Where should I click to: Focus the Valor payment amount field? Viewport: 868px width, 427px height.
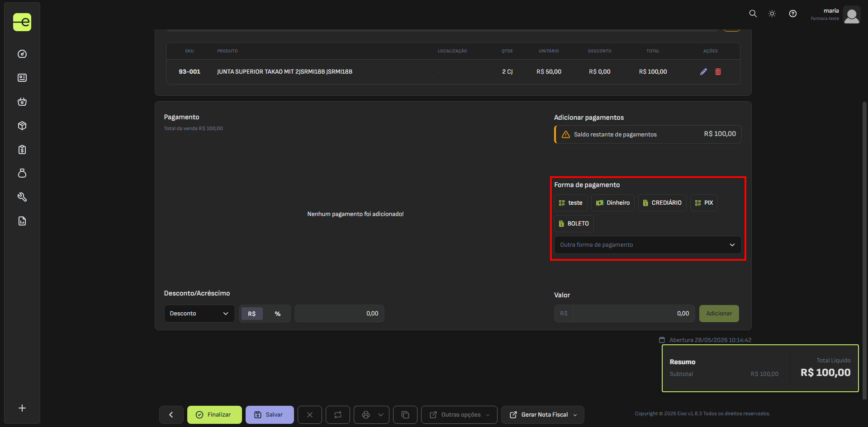point(634,314)
